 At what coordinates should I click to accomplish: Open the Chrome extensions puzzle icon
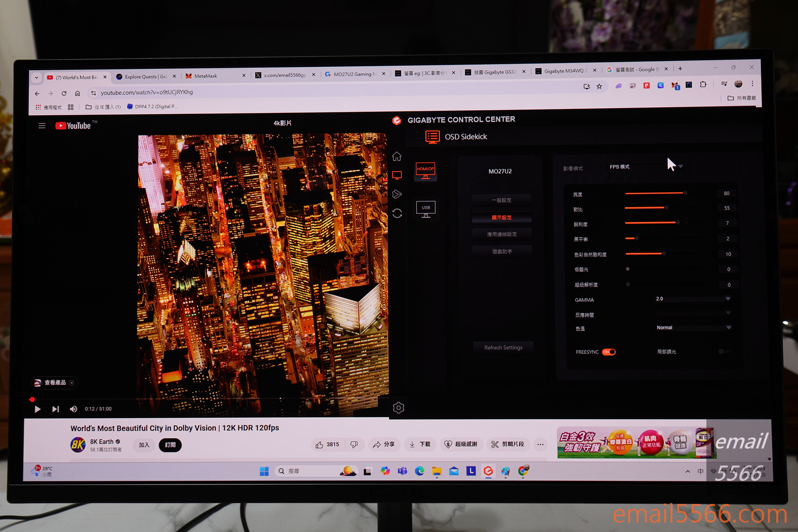pos(703,84)
